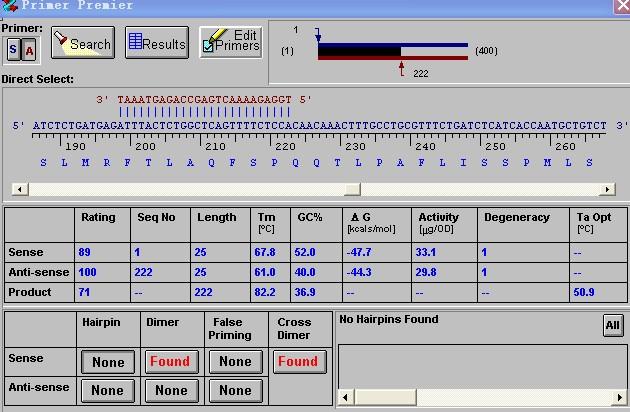The width and height of the screenshot is (630, 412).
Task: Click the sequence scrollbar left arrow
Action: (x=20, y=189)
